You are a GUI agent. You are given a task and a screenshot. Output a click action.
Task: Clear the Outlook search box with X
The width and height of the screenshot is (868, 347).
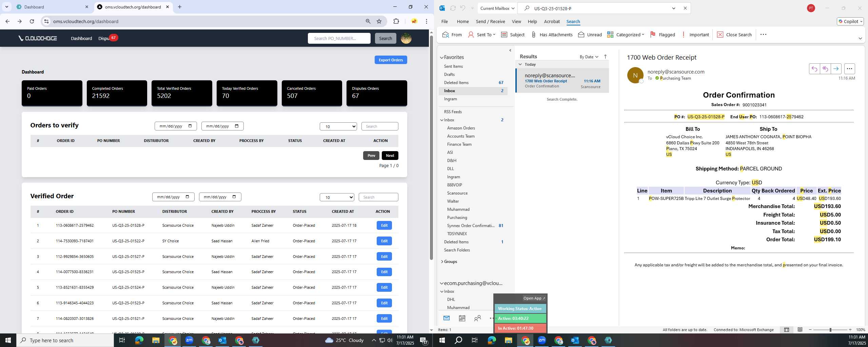[685, 8]
